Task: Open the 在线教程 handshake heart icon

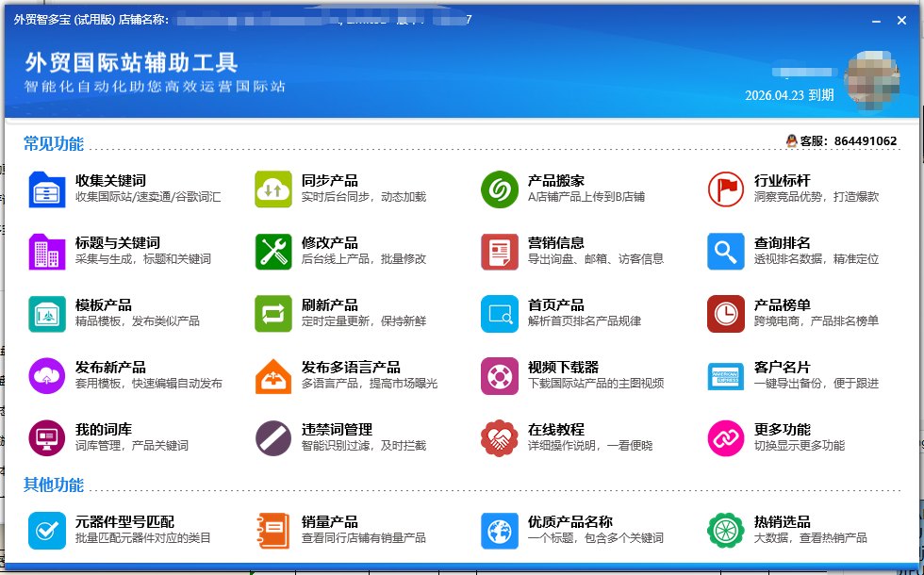Action: click(x=500, y=438)
